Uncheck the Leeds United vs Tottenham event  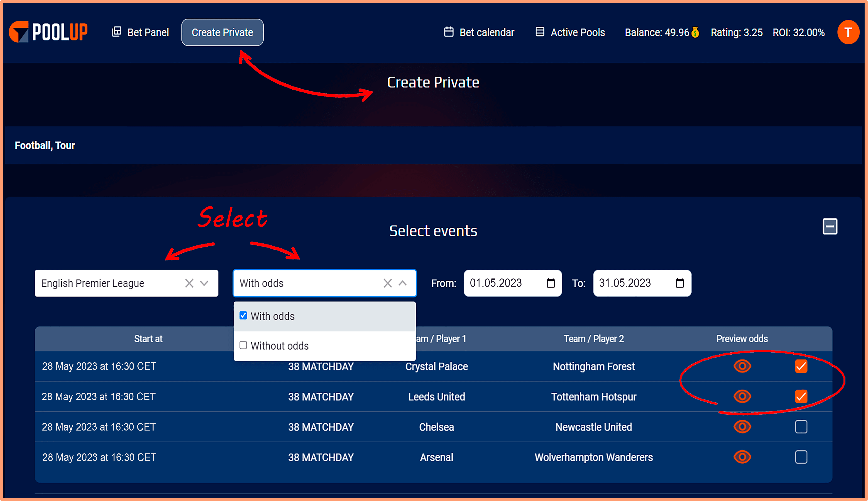[x=801, y=396]
